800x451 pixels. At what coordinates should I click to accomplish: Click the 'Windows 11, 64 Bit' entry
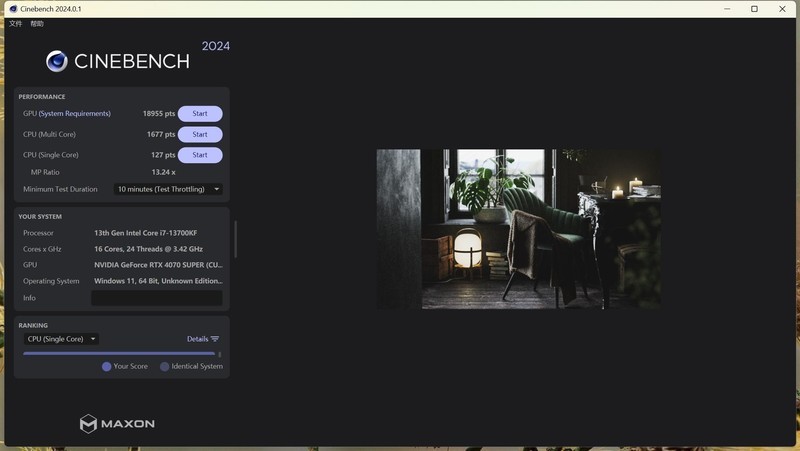point(158,281)
